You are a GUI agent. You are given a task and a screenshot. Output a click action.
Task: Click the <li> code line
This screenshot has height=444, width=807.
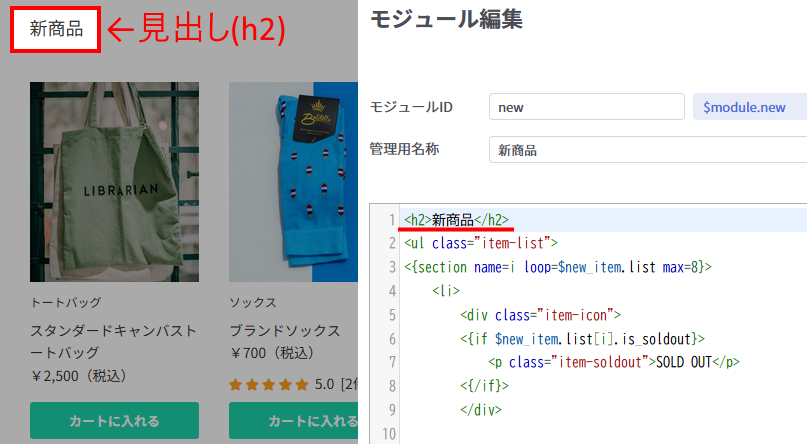446,291
